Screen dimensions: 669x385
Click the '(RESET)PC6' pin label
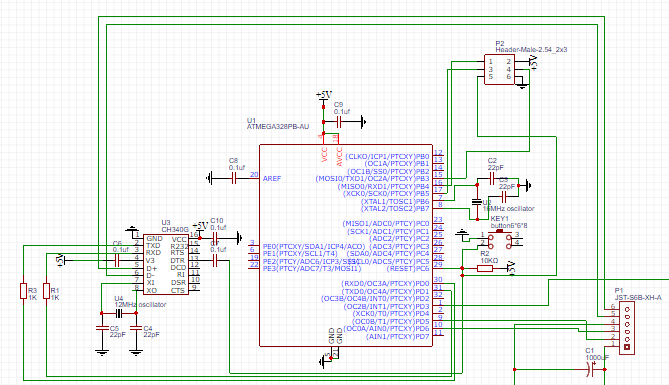click(x=407, y=268)
